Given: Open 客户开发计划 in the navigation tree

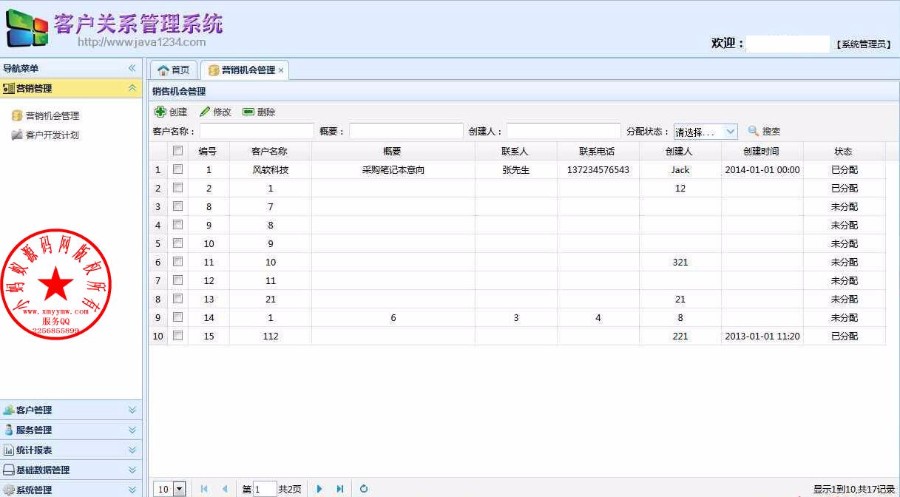Looking at the screenshot, I should tap(52, 135).
